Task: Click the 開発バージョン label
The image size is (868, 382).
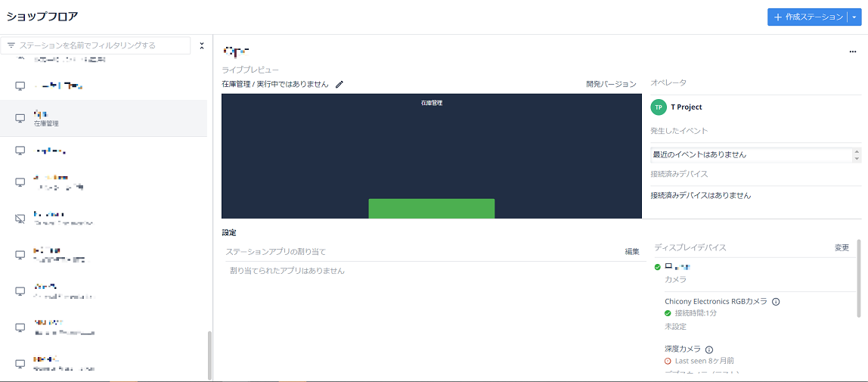Action: (611, 84)
